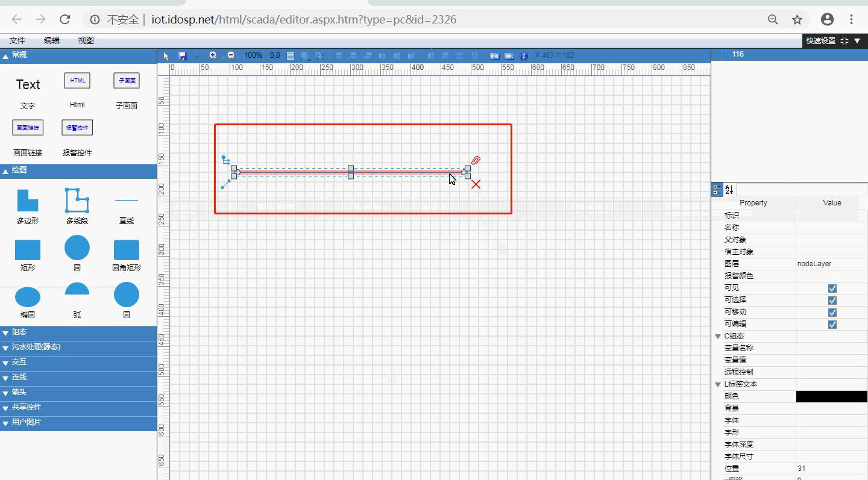Select the 多边形 polygon shape
The image size is (868, 480).
(28, 201)
